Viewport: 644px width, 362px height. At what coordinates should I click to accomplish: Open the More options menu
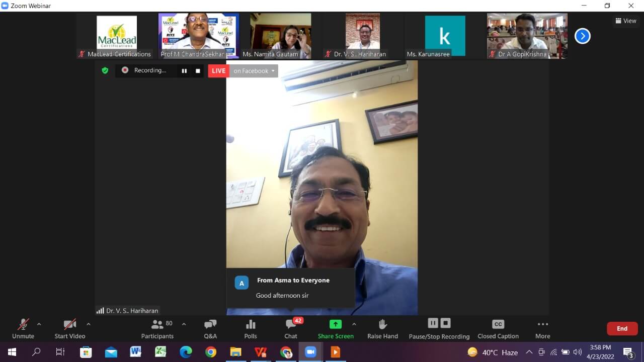542,329
